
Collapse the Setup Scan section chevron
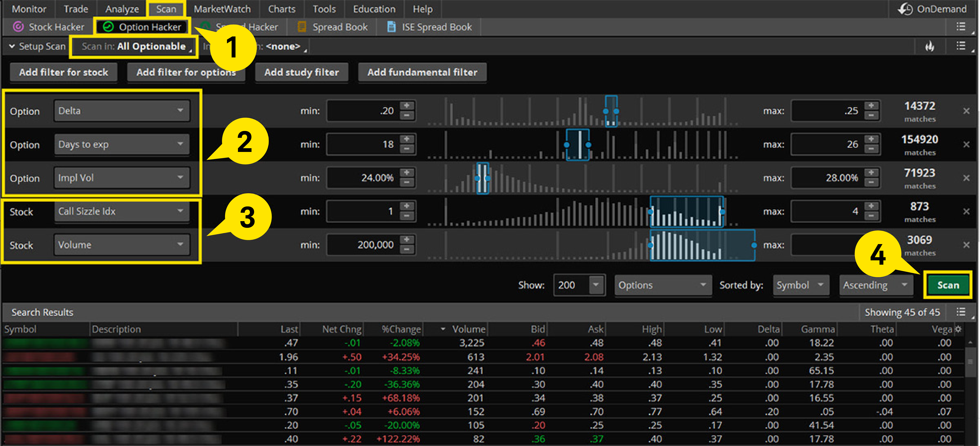click(x=12, y=46)
